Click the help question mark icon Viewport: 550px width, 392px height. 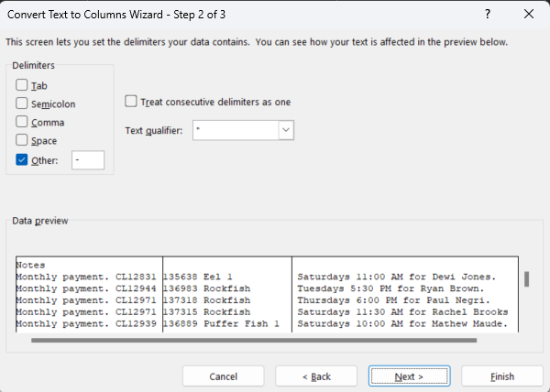point(488,15)
